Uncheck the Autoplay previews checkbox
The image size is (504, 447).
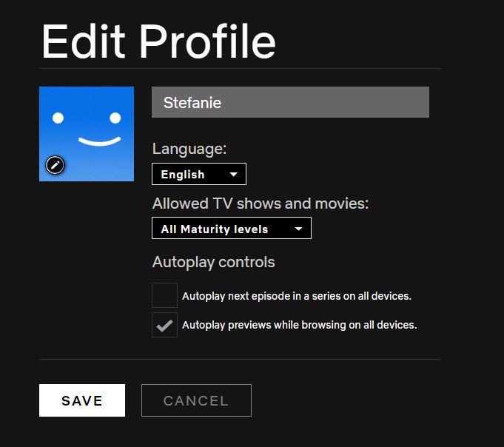[x=164, y=325]
